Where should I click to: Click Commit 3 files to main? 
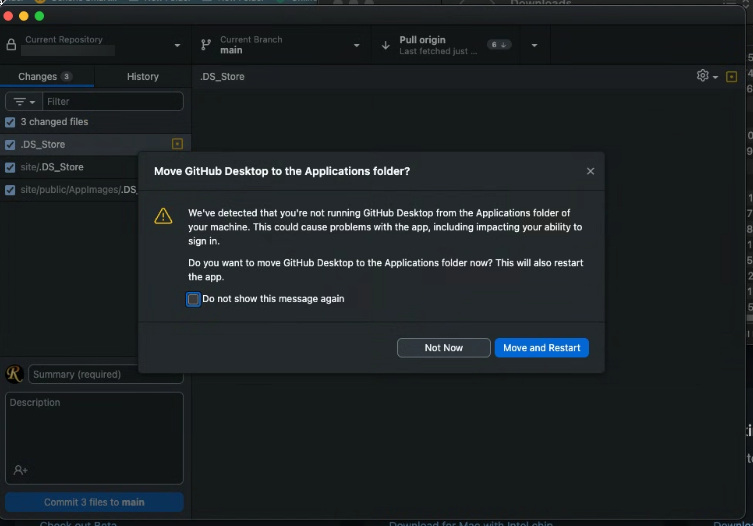click(x=94, y=502)
